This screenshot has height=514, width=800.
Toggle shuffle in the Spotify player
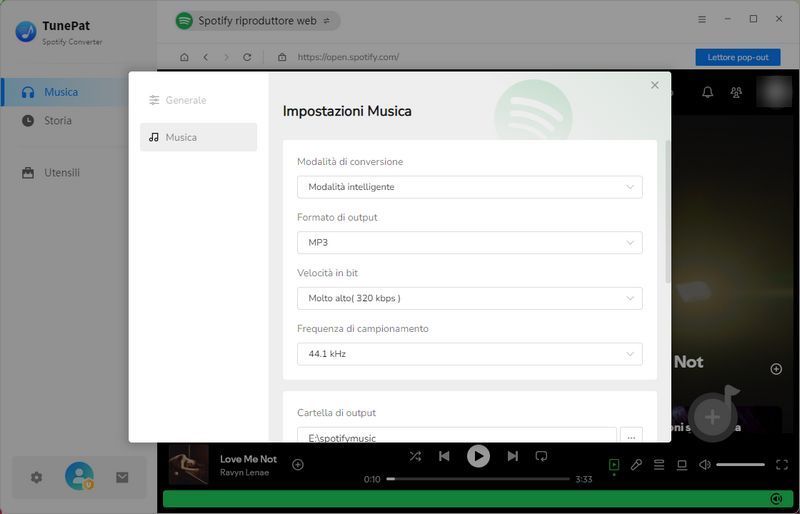point(415,456)
